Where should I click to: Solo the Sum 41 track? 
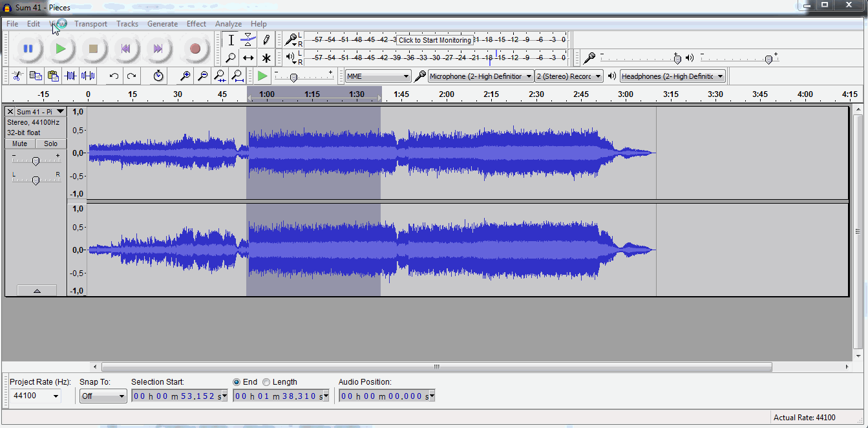(x=51, y=144)
